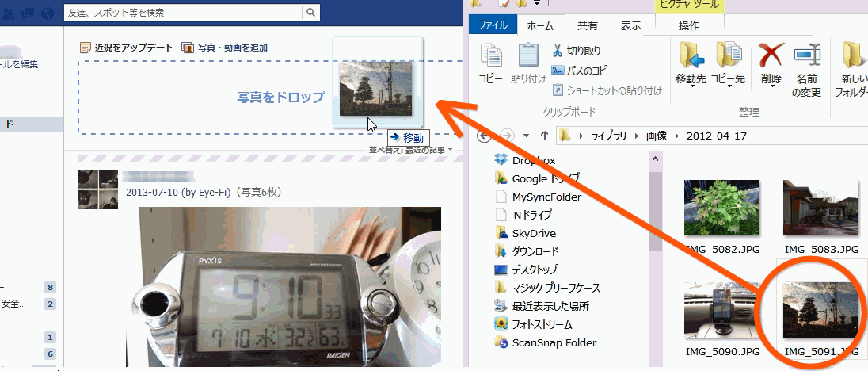Click the Copy (コピー) ribbon icon
The image size is (868, 371).
pyautogui.click(x=490, y=57)
